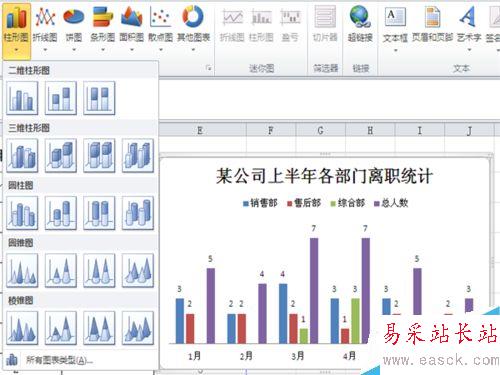The height and width of the screenshot is (375, 500).
Task: Click legend entry 销售部
Action: pyautogui.click(x=260, y=203)
